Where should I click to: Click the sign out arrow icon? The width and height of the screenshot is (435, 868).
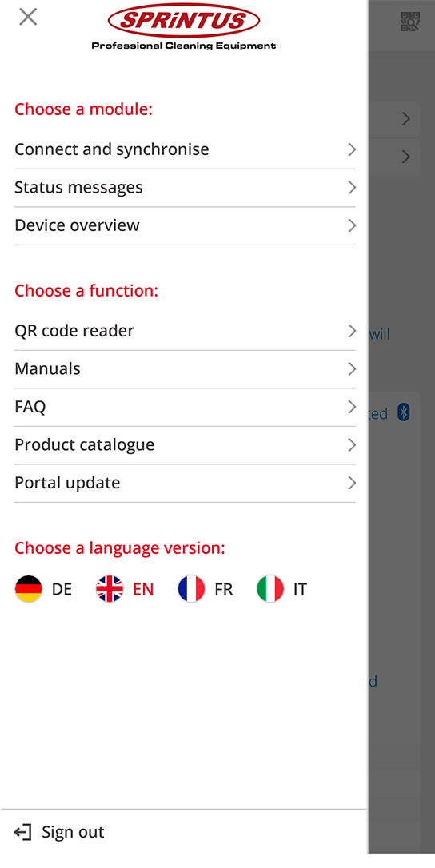click(22, 832)
